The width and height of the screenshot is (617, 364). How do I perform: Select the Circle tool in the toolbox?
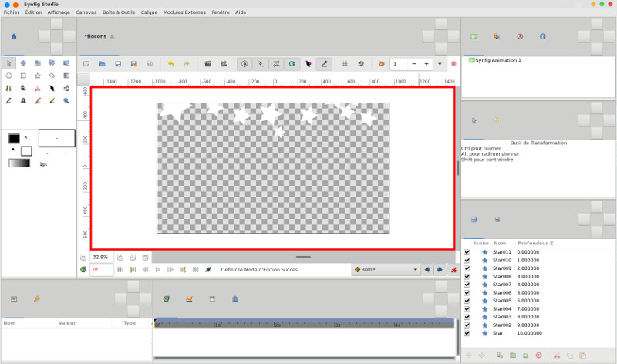(x=8, y=76)
